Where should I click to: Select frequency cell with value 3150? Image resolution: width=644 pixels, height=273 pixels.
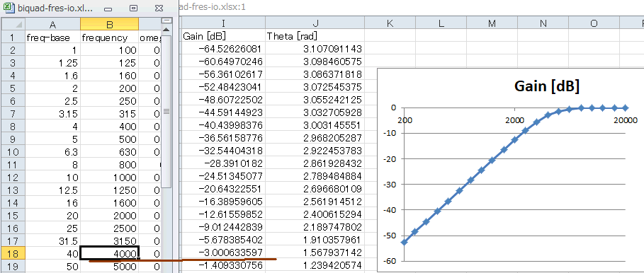coord(109,241)
